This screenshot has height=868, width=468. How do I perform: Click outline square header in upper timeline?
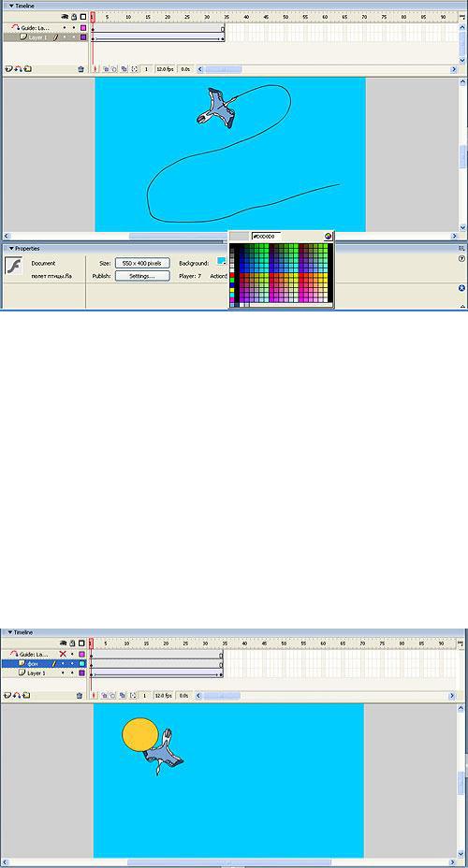pos(83,17)
